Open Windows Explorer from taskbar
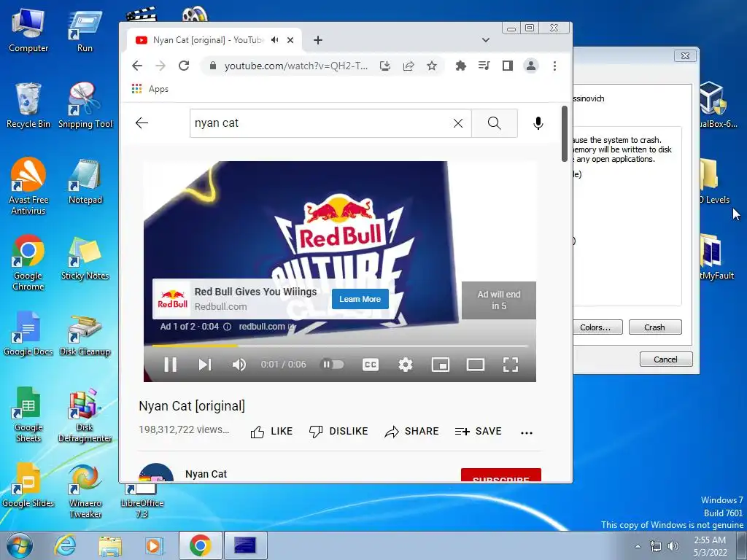This screenshot has height=560, width=747. click(x=110, y=545)
